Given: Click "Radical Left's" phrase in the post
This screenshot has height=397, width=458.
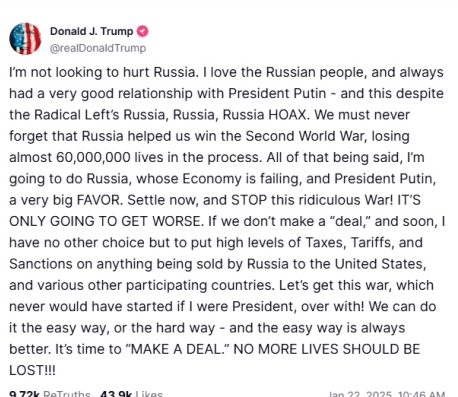Looking at the screenshot, I should tap(77, 115).
